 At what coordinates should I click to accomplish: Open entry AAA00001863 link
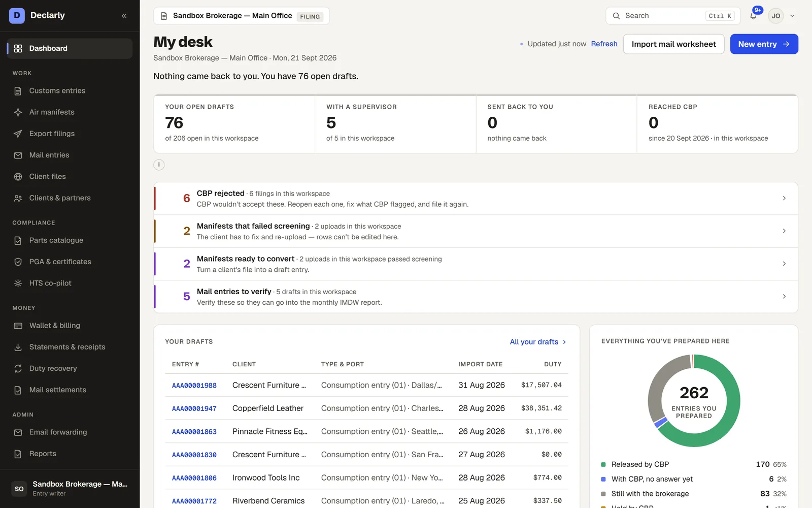coord(194,432)
